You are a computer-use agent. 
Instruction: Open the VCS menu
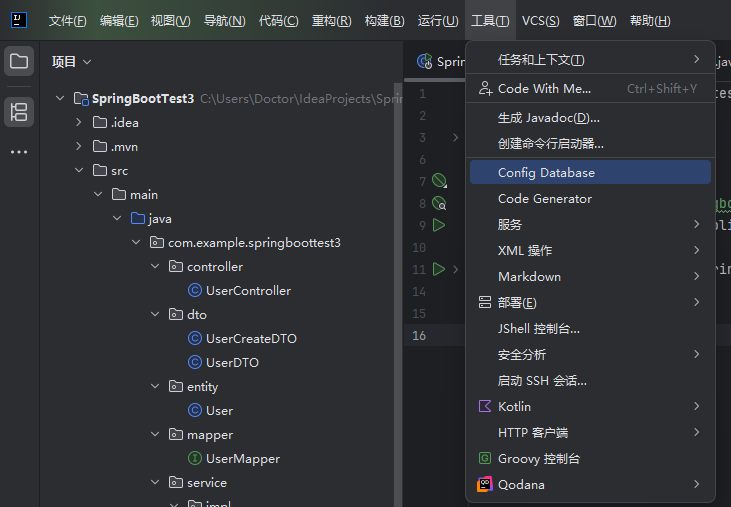click(541, 21)
